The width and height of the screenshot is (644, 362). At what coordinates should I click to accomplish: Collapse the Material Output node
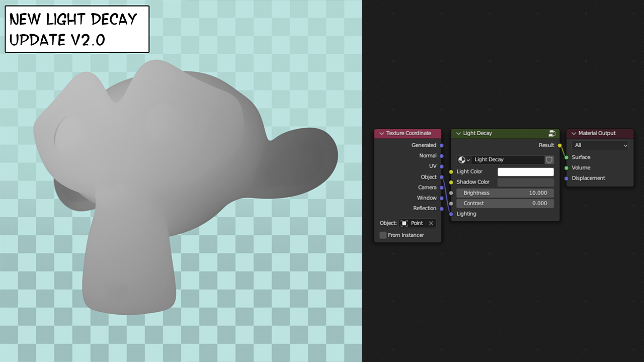coord(574,133)
